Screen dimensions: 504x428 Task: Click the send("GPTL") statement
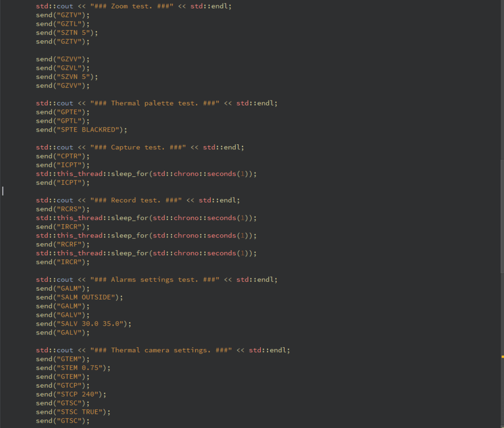tap(63, 121)
